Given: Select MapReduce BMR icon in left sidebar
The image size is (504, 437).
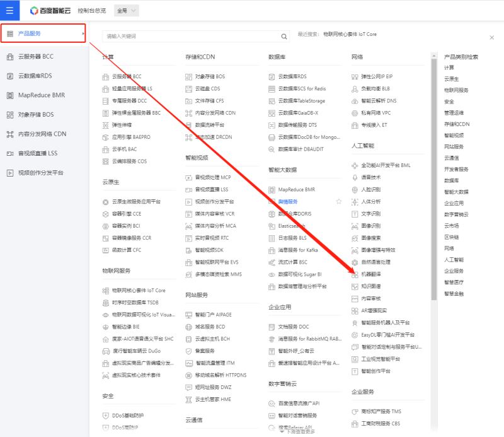Looking at the screenshot, I should tap(10, 95).
